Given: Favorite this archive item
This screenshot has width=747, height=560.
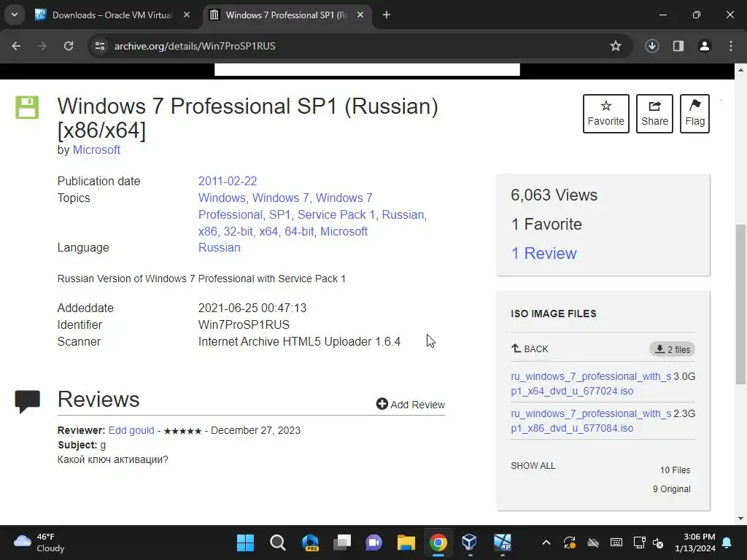Looking at the screenshot, I should 606,113.
